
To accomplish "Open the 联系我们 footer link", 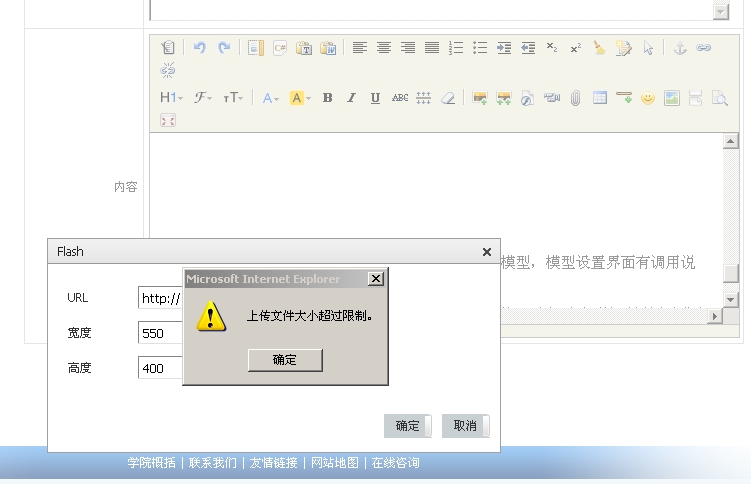I will tap(213, 463).
